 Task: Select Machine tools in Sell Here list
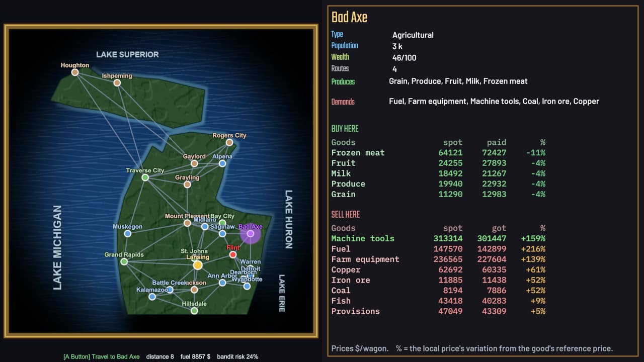pos(438,238)
